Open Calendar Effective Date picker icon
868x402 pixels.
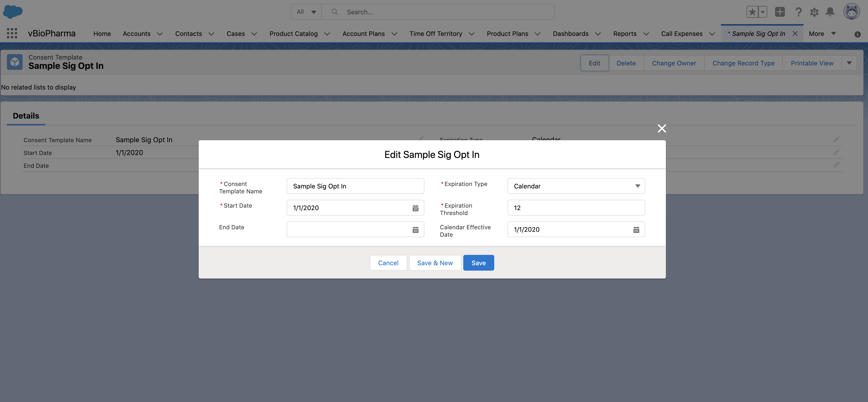(636, 230)
